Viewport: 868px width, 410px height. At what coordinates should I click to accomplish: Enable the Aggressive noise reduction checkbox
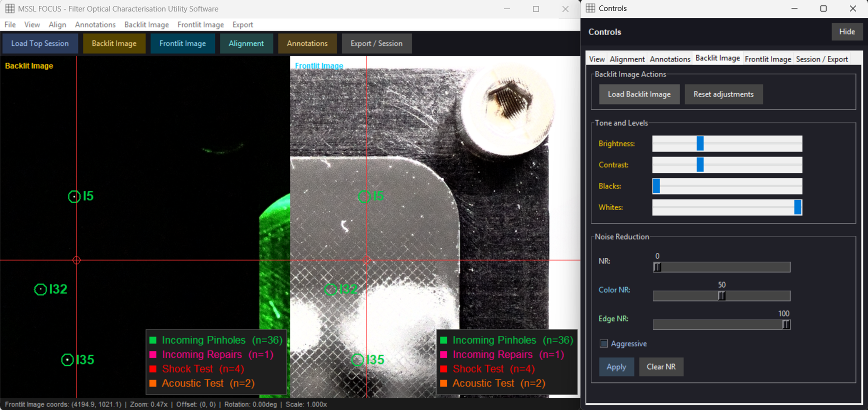tap(604, 343)
